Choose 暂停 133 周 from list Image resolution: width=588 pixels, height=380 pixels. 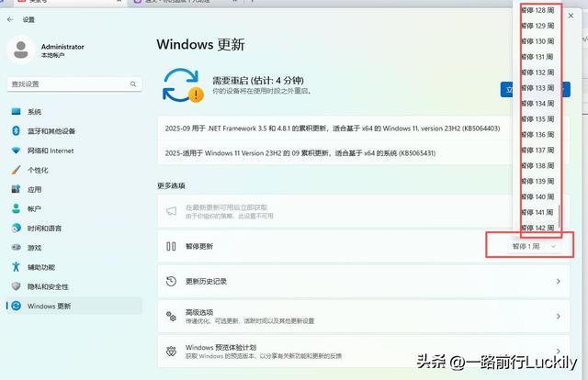(x=537, y=88)
